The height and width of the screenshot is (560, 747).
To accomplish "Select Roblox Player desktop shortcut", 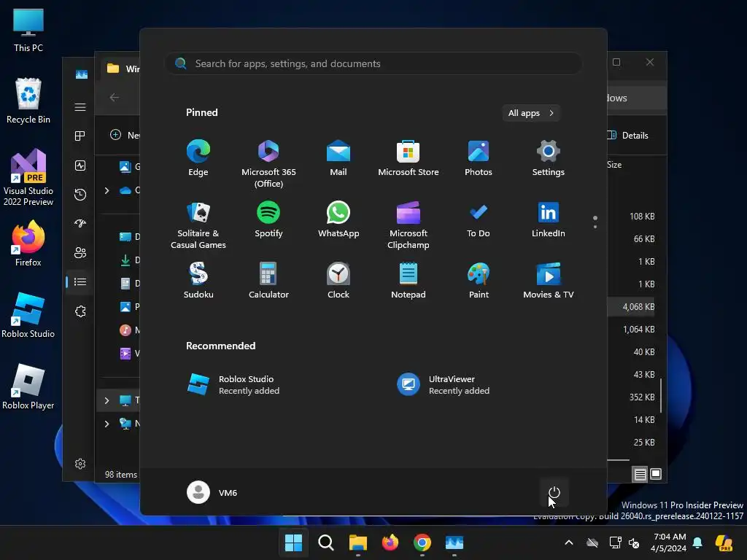I will pos(28,386).
